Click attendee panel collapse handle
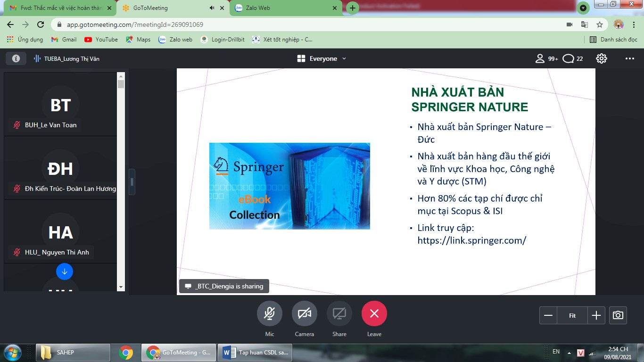Image resolution: width=644 pixels, height=362 pixels. pos(132,182)
